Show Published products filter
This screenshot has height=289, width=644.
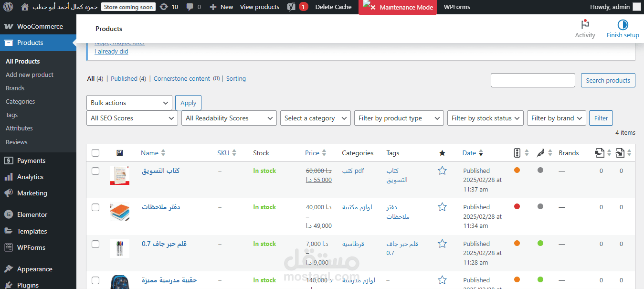124,78
